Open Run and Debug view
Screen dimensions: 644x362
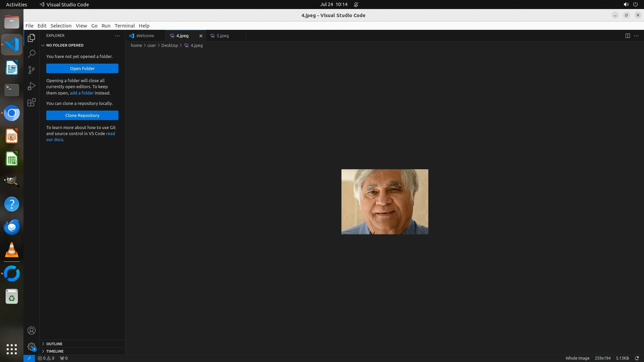(32, 86)
